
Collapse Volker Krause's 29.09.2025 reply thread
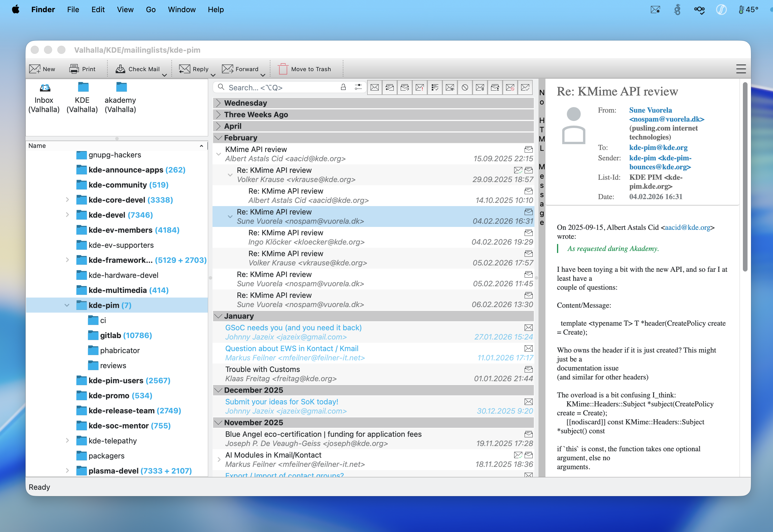pos(230,175)
